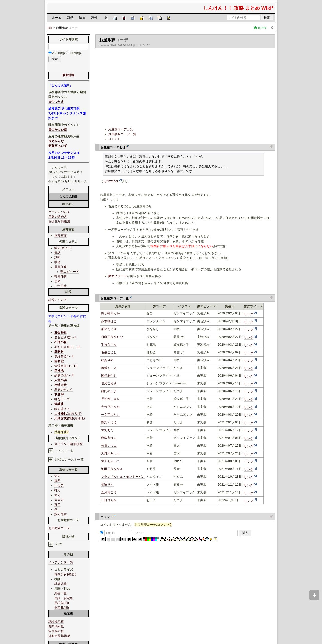
Task: Click the page-with-magnifier toolbar icon
Action: point(115,18)
